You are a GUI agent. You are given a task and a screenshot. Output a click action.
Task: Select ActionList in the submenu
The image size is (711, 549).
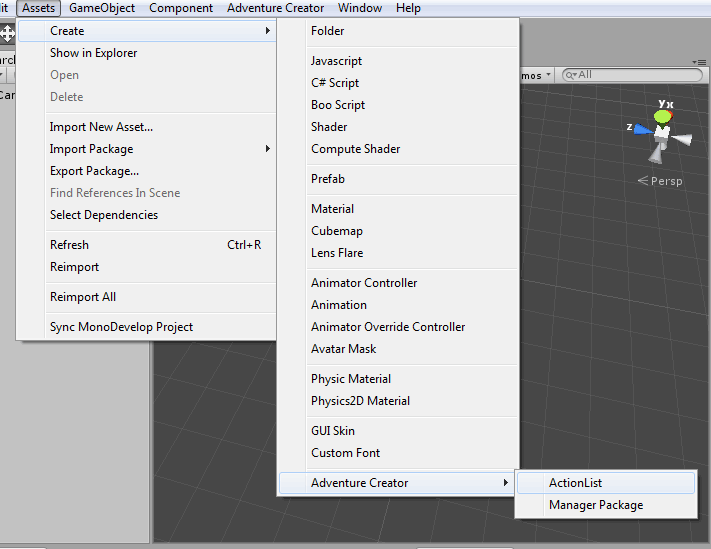[x=606, y=483]
